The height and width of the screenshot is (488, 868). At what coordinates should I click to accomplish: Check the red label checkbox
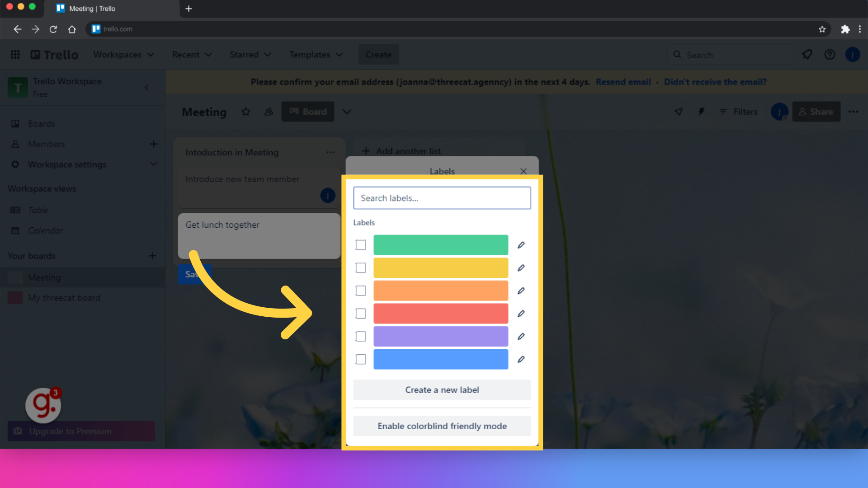click(361, 314)
